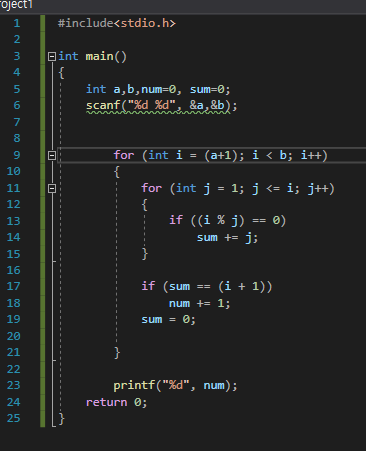
Task: Click the 'return 0;' statement
Action: click(x=116, y=402)
